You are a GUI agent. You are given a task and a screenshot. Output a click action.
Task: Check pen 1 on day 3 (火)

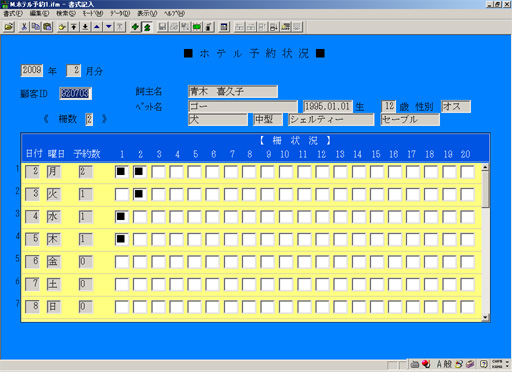point(121,194)
